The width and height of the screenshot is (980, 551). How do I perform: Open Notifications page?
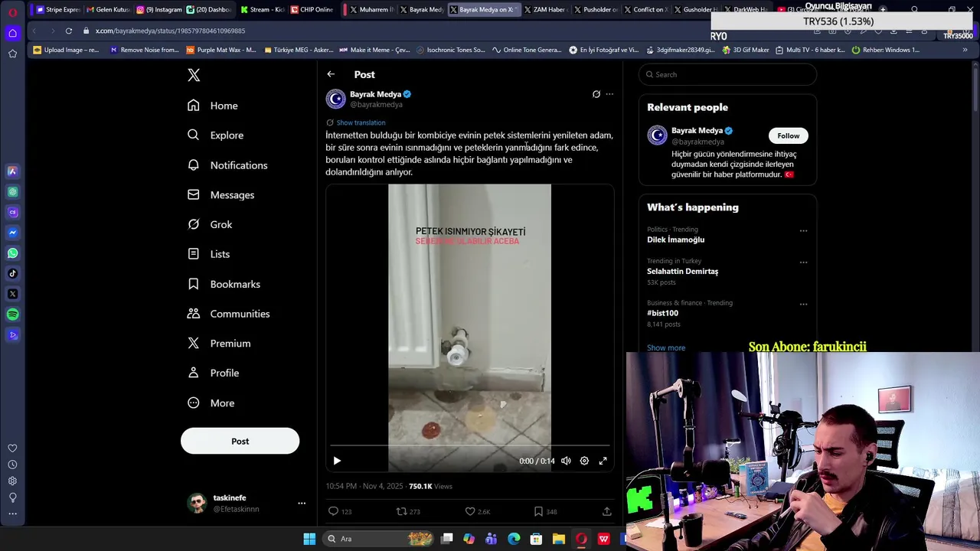[227, 165]
